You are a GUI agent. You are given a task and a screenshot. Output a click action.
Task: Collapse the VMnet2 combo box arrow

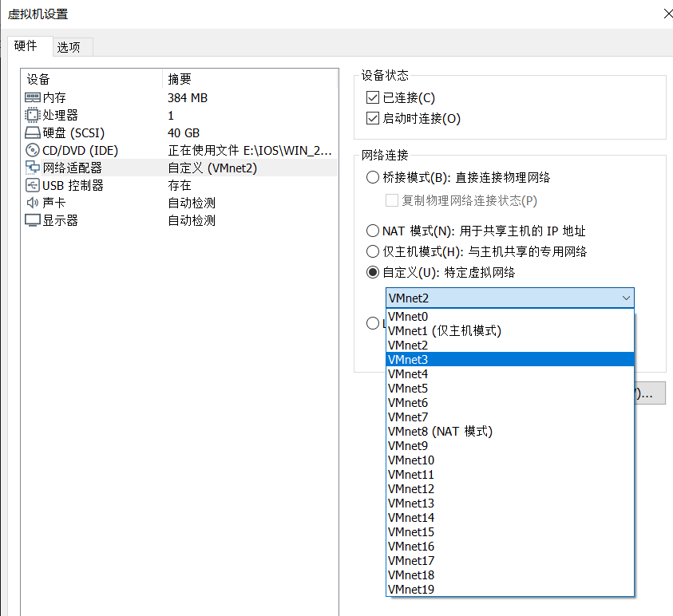pos(626,298)
